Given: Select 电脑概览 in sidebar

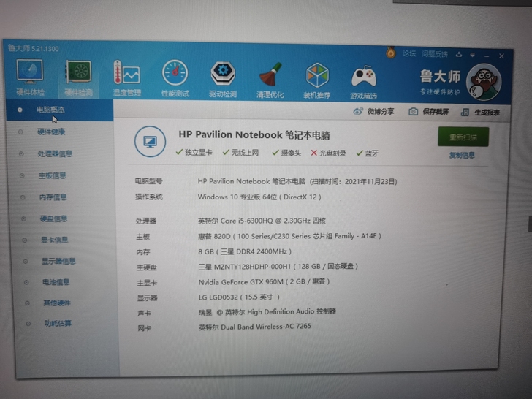Looking at the screenshot, I should pyautogui.click(x=60, y=110).
